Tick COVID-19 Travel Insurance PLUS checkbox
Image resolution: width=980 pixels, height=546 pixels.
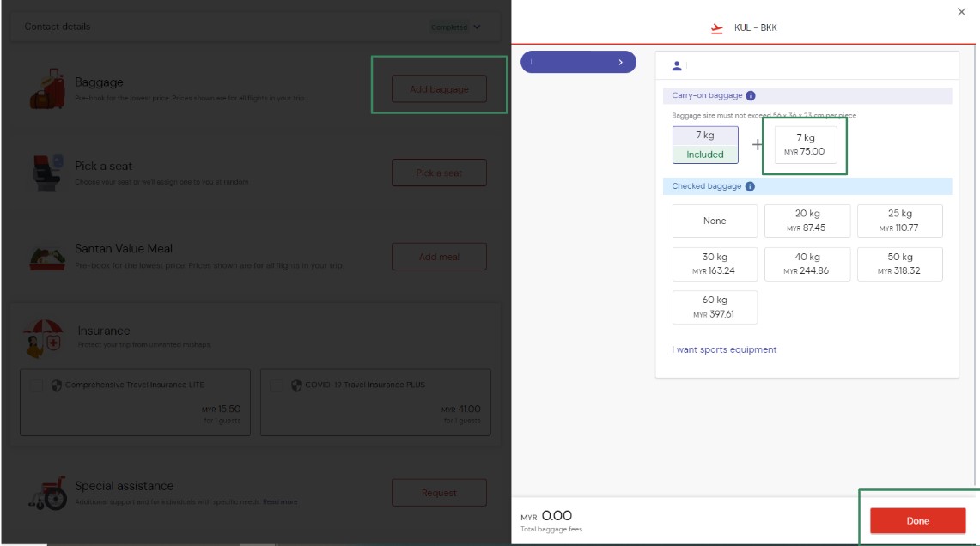coord(277,385)
